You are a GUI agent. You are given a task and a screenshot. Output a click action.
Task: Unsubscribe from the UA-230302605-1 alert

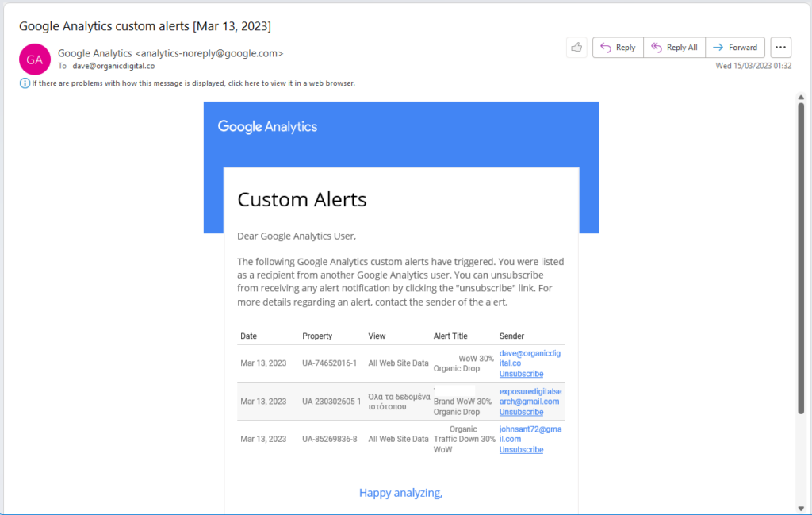(521, 412)
